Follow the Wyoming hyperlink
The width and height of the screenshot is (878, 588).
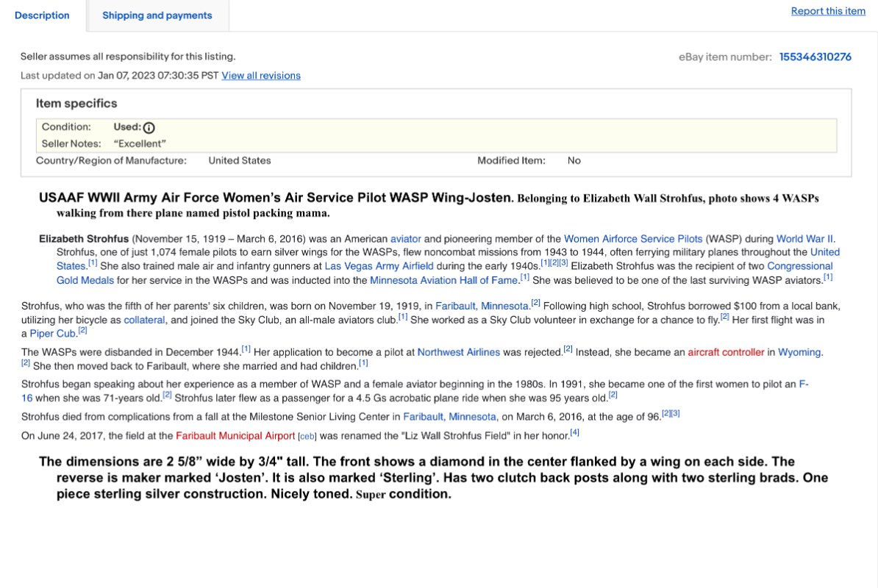tap(799, 352)
